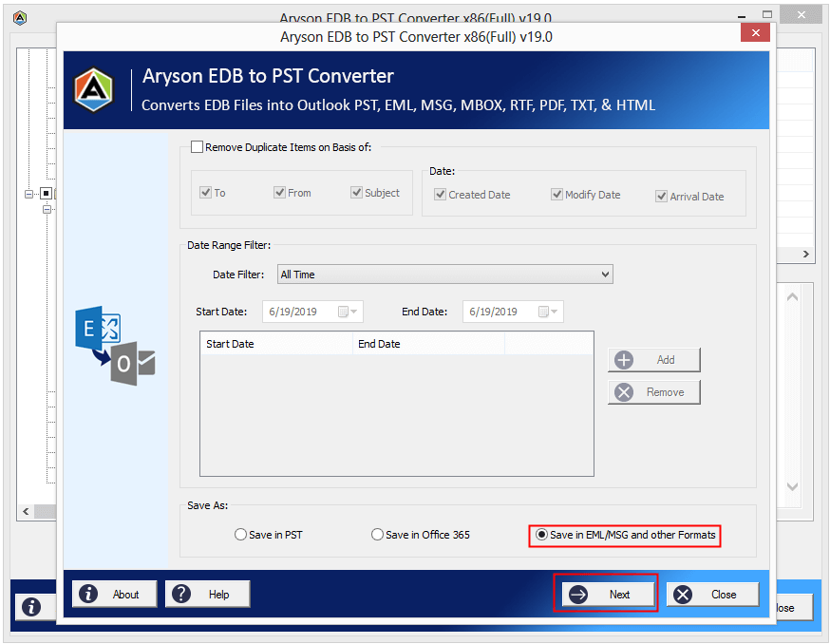Proceed with the Next button
This screenshot has width=830, height=644.
(608, 595)
